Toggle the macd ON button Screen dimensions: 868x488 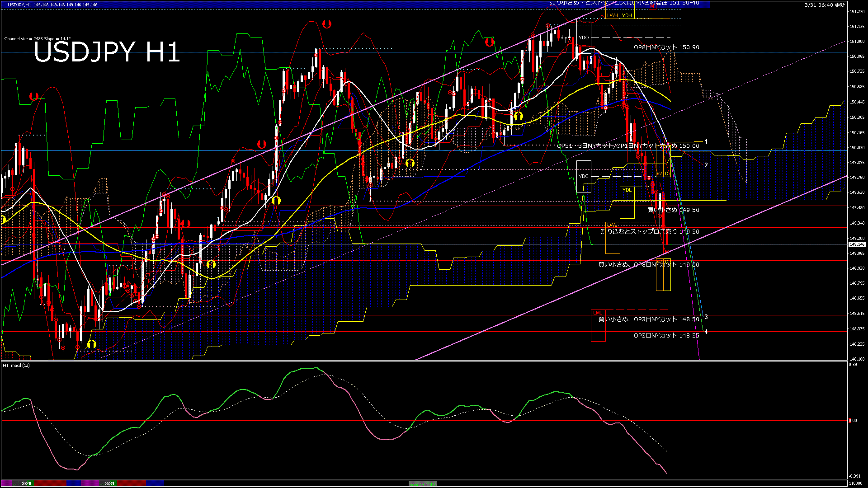(423, 484)
